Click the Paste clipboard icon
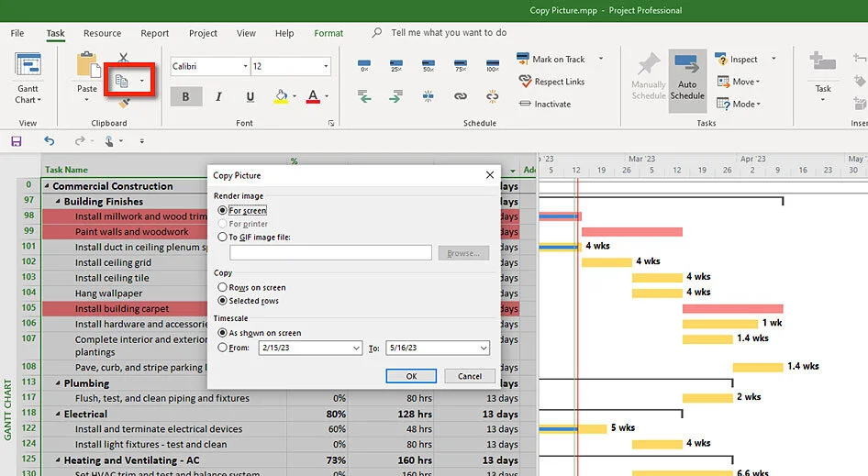 (87, 65)
